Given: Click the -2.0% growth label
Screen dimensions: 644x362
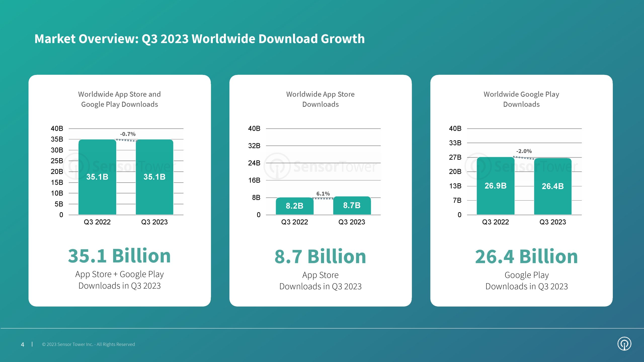Looking at the screenshot, I should pos(524,151).
